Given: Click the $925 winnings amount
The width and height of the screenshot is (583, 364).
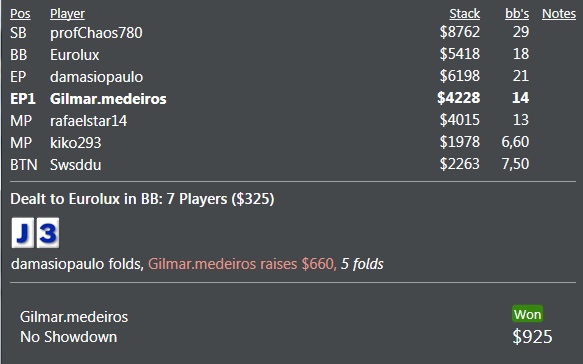Looking at the screenshot, I should pos(532,337).
